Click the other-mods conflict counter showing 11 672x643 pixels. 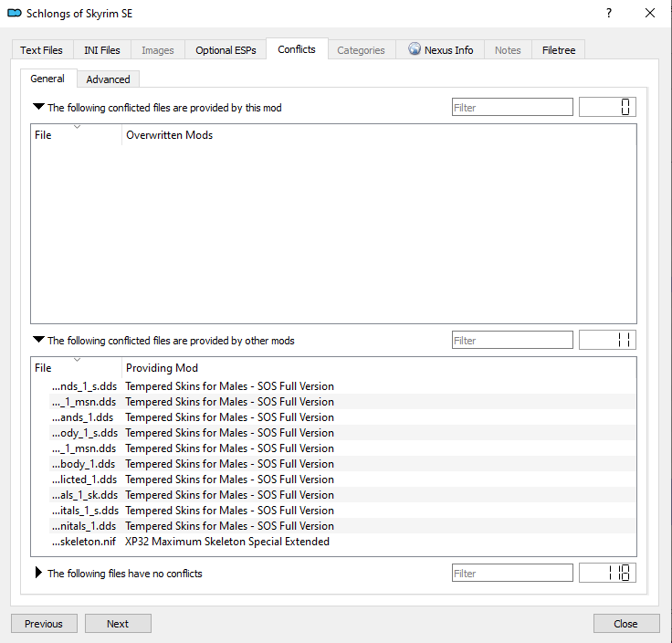point(607,340)
